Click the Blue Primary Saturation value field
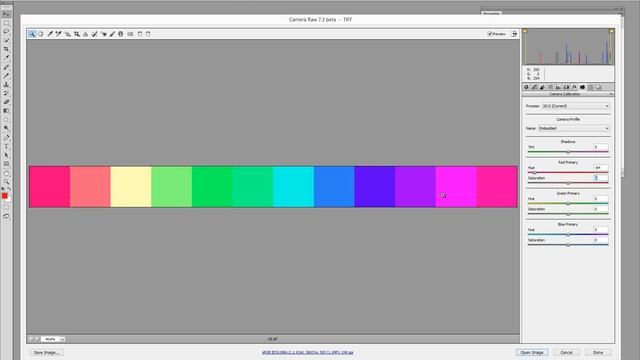Viewport: 640px width, 360px height. 601,240
